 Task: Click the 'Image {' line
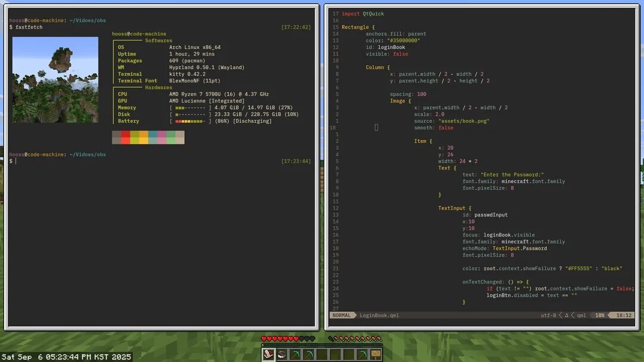point(401,101)
